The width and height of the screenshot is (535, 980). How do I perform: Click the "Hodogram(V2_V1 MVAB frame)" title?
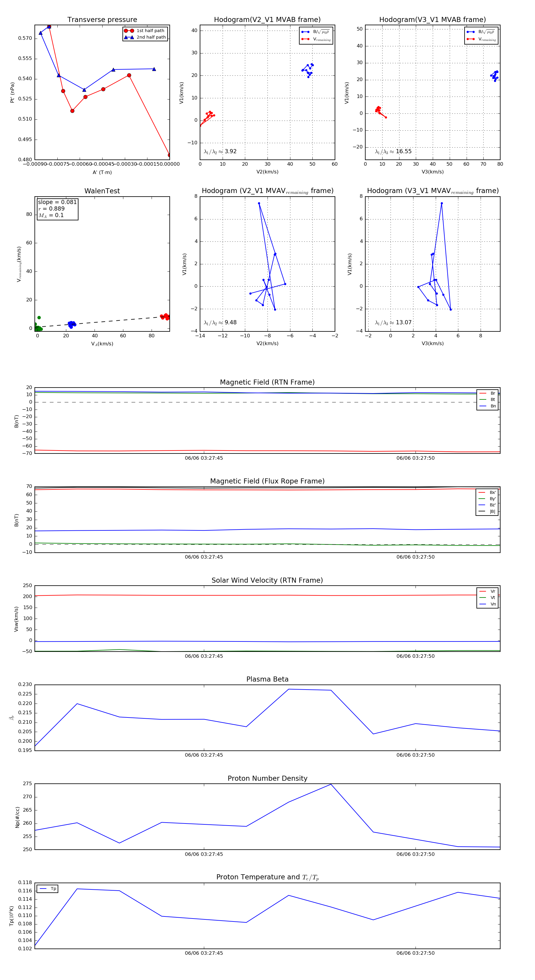[x=267, y=20]
